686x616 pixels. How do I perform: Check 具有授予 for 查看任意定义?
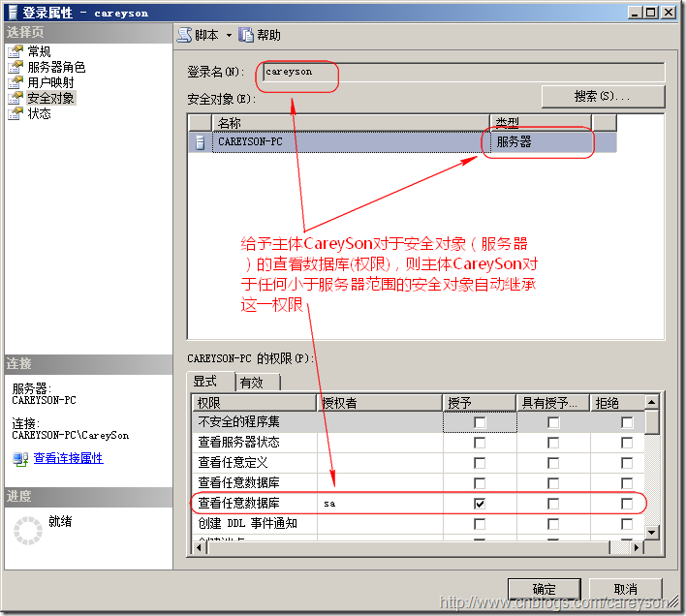(553, 463)
